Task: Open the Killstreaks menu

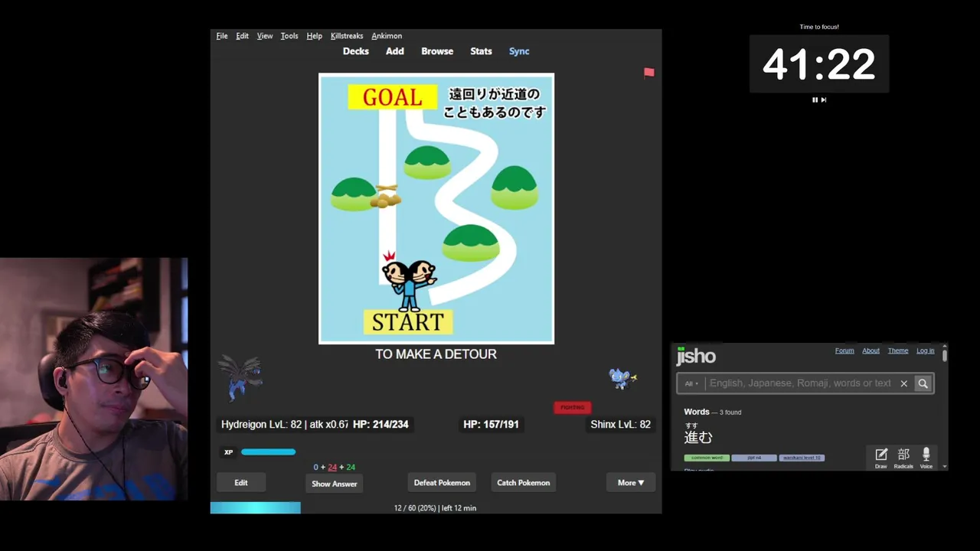Action: pos(347,36)
